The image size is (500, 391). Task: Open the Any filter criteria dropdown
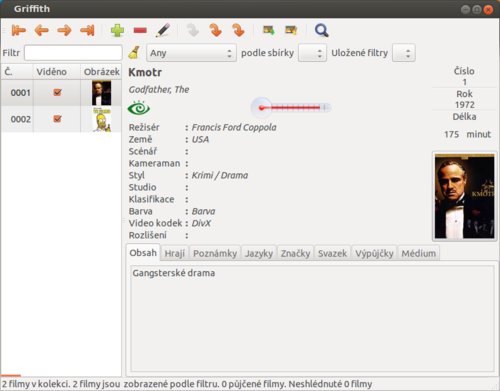pyautogui.click(x=191, y=53)
